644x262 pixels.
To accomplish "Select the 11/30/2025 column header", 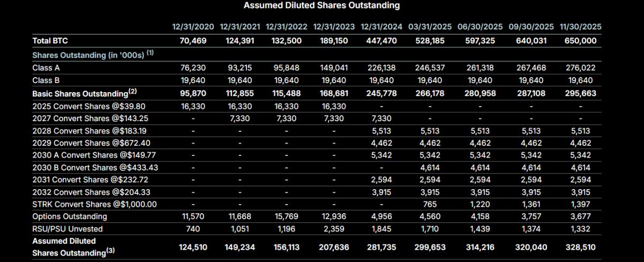I will click(x=580, y=27).
